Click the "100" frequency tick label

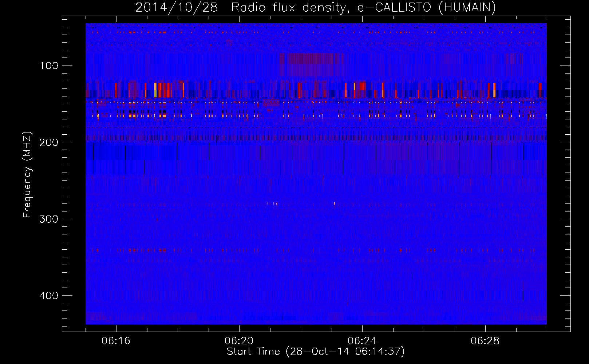pos(49,66)
